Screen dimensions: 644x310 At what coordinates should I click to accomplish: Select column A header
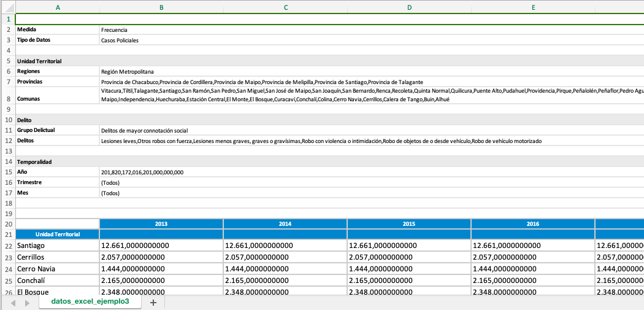tap(58, 7)
